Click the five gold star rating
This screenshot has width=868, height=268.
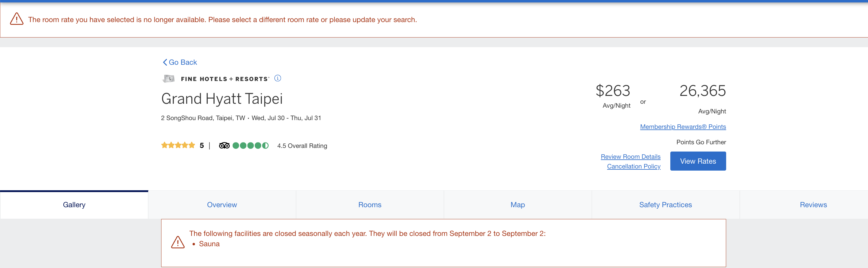178,145
